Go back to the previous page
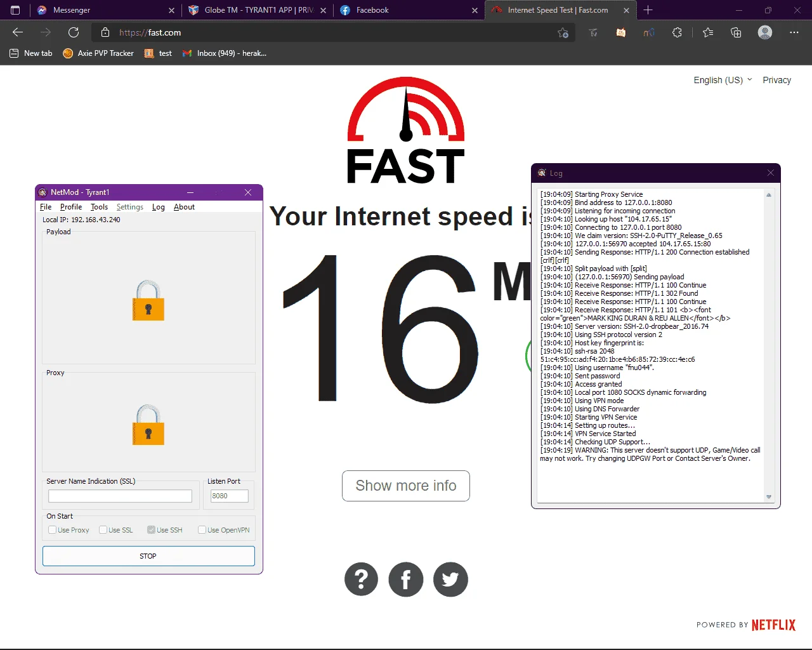The height and width of the screenshot is (650, 812). pyautogui.click(x=18, y=32)
